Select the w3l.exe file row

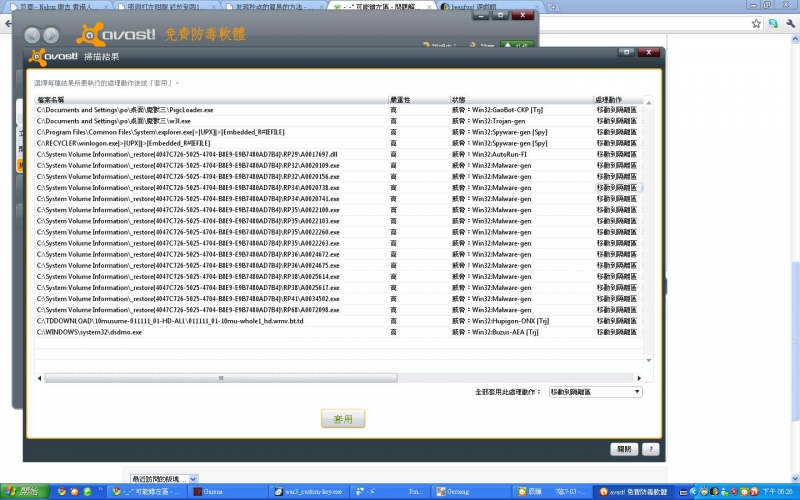339,121
